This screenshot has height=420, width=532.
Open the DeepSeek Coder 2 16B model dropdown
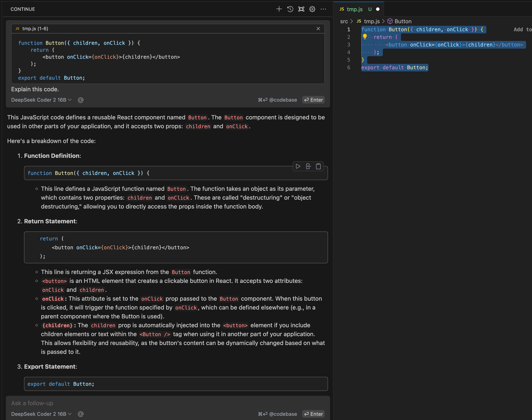coord(41,100)
